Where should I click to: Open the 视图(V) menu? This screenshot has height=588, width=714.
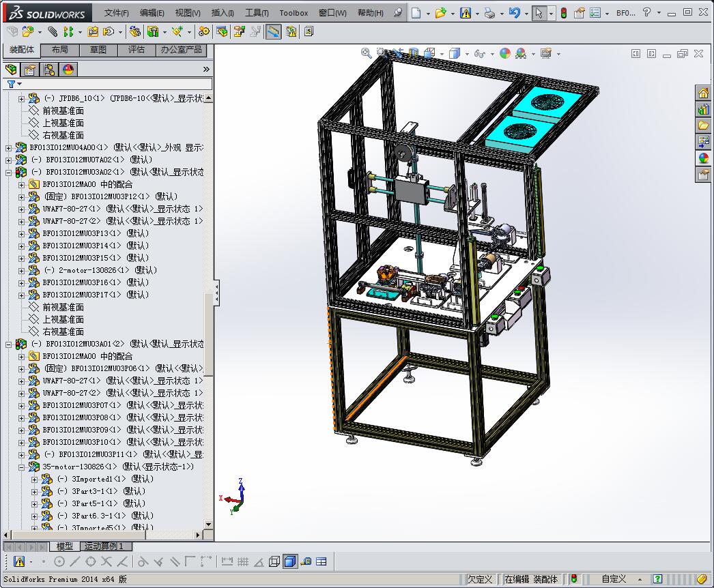(x=188, y=13)
